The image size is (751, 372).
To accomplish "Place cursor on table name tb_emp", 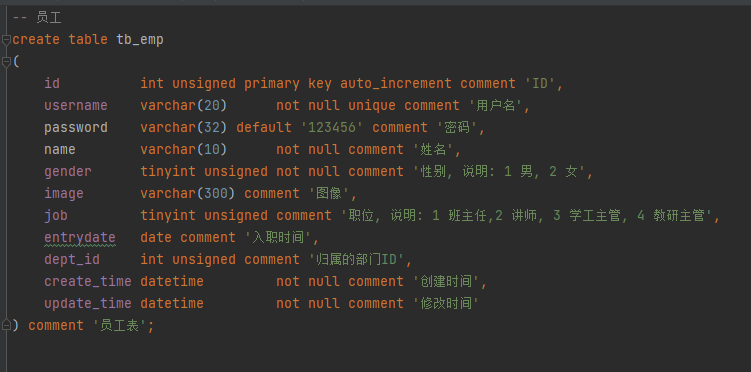I will pyautogui.click(x=140, y=40).
